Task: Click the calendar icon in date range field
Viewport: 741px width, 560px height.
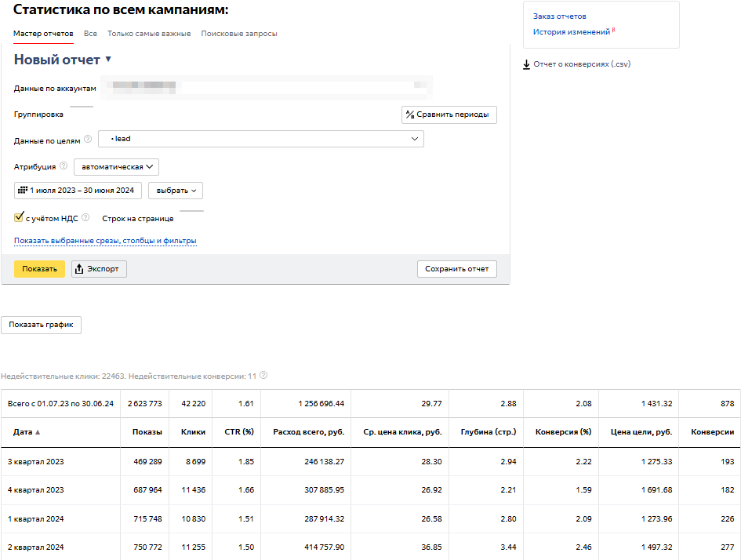Action: (x=22, y=191)
